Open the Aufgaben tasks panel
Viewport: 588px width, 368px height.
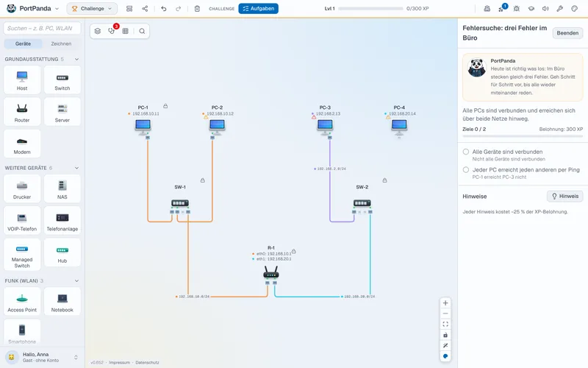[259, 8]
